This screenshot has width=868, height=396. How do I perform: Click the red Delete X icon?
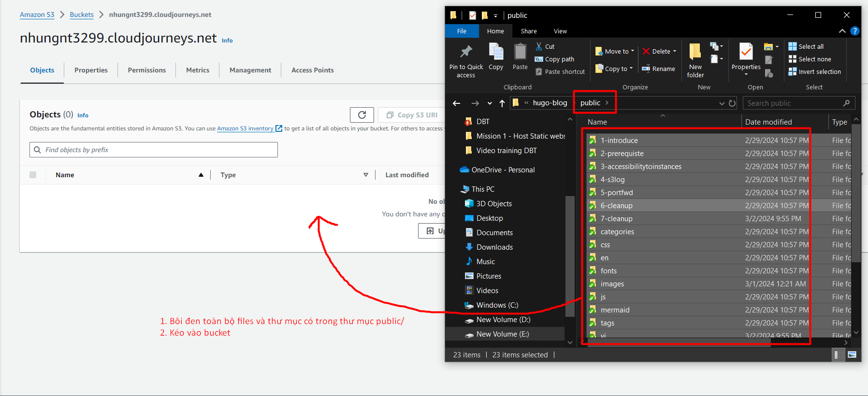coord(646,51)
